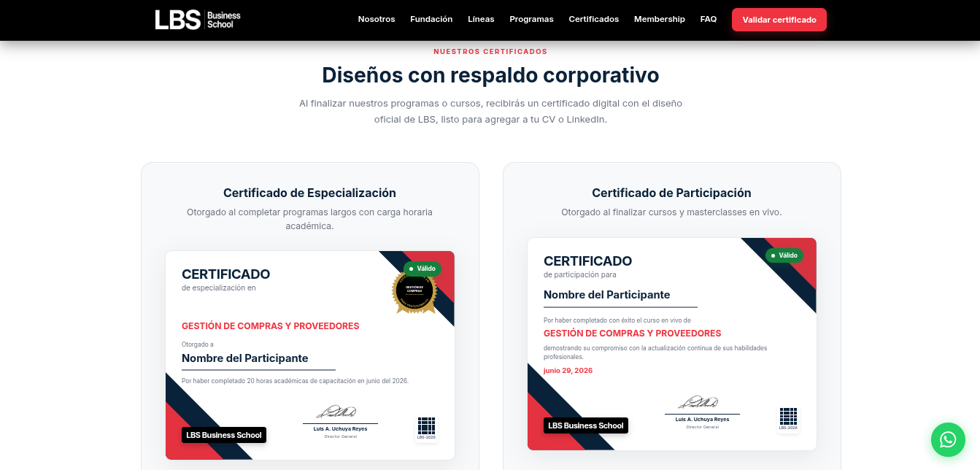Screen dimensions: 980x470
Task: Click the QR code on Participación certificate
Action: click(788, 418)
